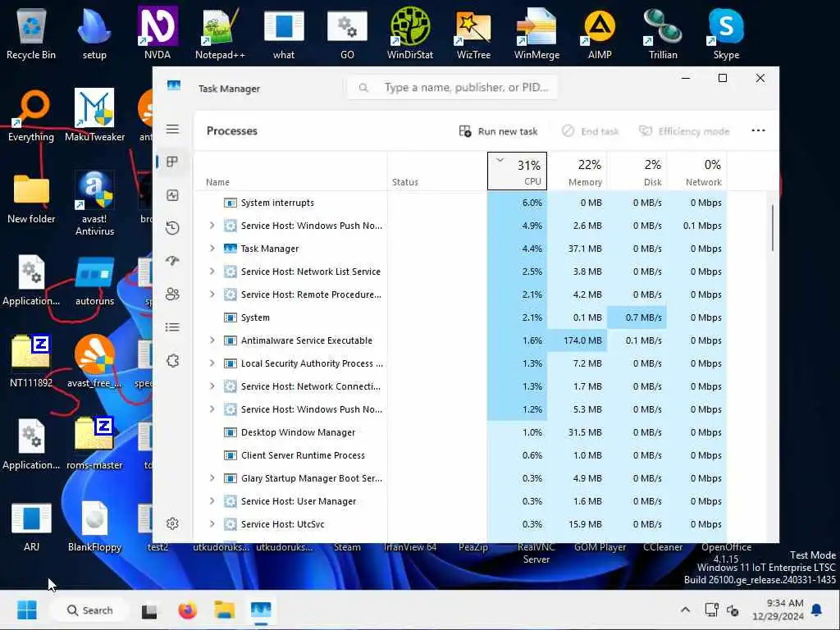
Task: Open the Users page icon in sidebar
Action: 172,294
